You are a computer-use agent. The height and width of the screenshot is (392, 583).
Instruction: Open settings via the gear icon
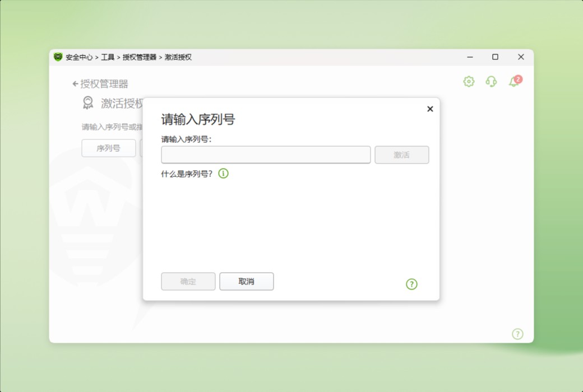click(x=468, y=81)
